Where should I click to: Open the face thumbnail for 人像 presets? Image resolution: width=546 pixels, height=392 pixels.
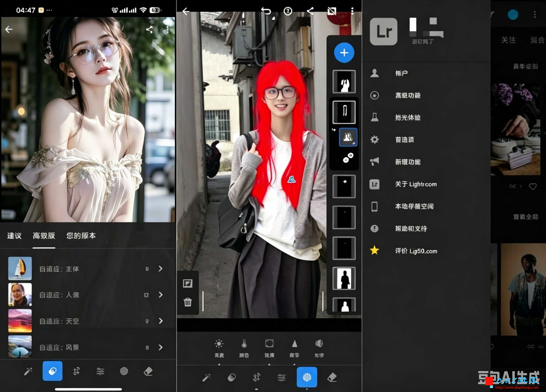tap(20, 294)
